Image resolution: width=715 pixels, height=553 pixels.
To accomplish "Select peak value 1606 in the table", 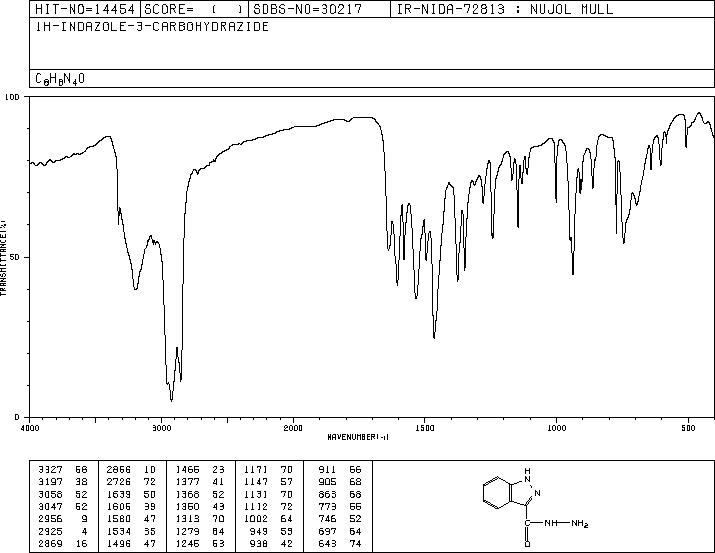I will [119, 506].
